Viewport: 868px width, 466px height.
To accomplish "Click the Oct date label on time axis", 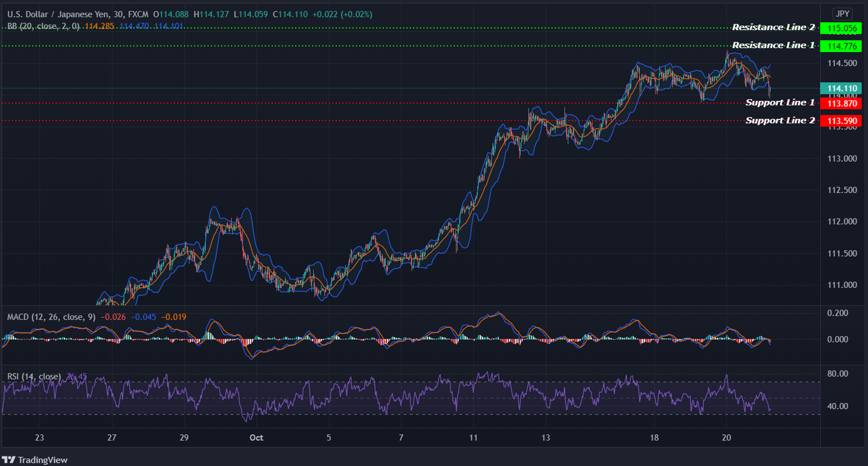I will pos(256,437).
